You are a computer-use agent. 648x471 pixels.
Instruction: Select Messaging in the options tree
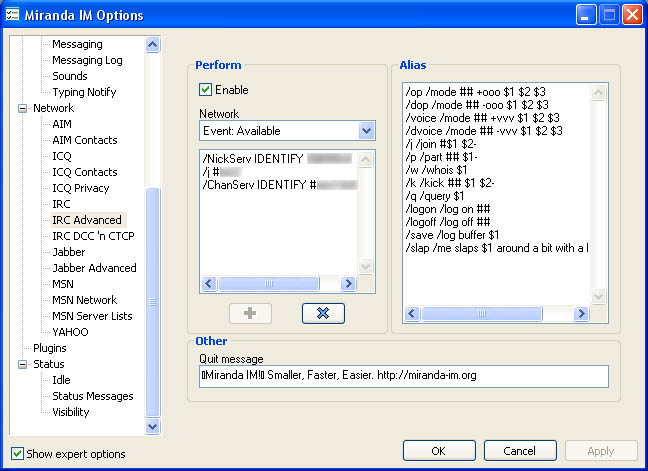[77, 44]
